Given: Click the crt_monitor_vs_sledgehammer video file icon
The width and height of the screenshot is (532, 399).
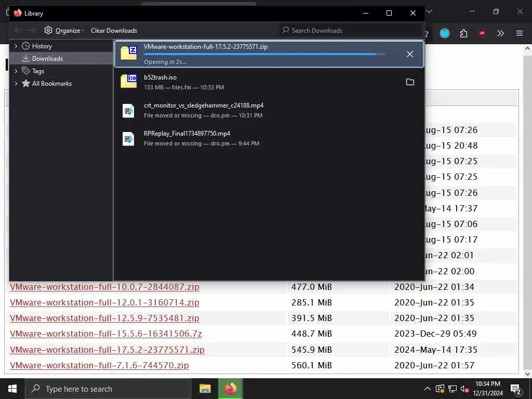Looking at the screenshot, I should (128, 111).
